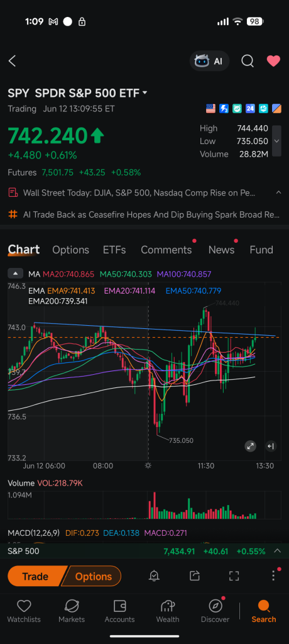Go to Discover in bottom navigation
289x644 pixels.
(215, 611)
